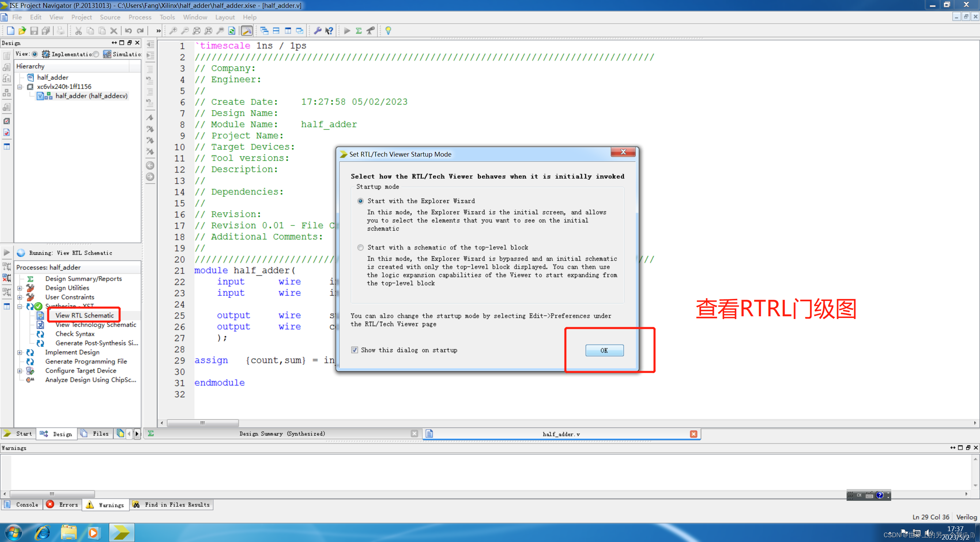This screenshot has width=980, height=542.
Task: Uncheck Show this dialog on startup
Action: click(x=355, y=350)
